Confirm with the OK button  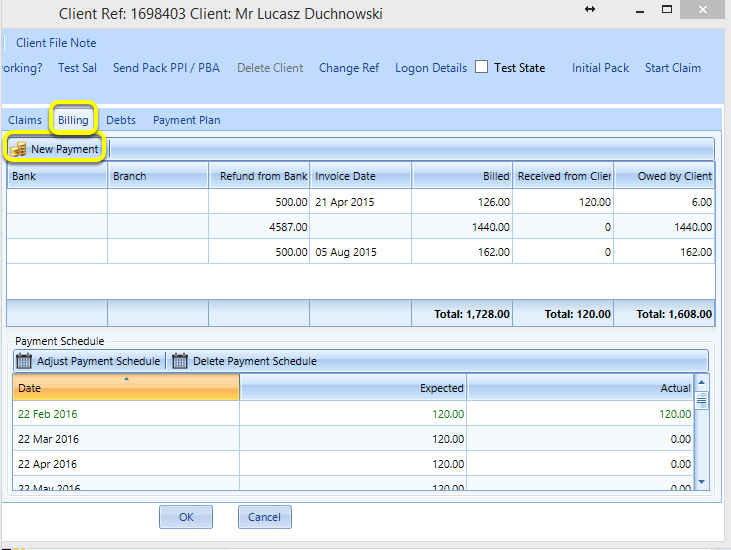coord(186,517)
